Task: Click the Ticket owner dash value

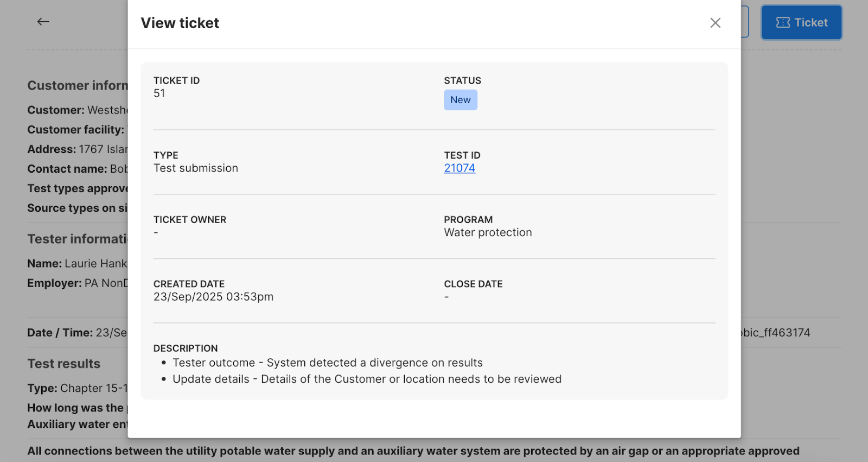Action: [156, 233]
